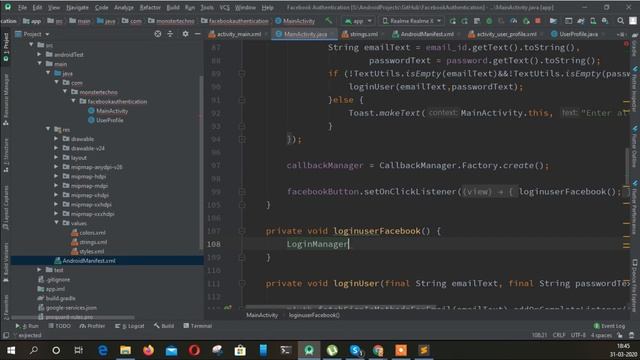Click the tool windows quick-access icon in the bottom-left corner
The height and width of the screenshot is (360, 640).
[x=6, y=336]
